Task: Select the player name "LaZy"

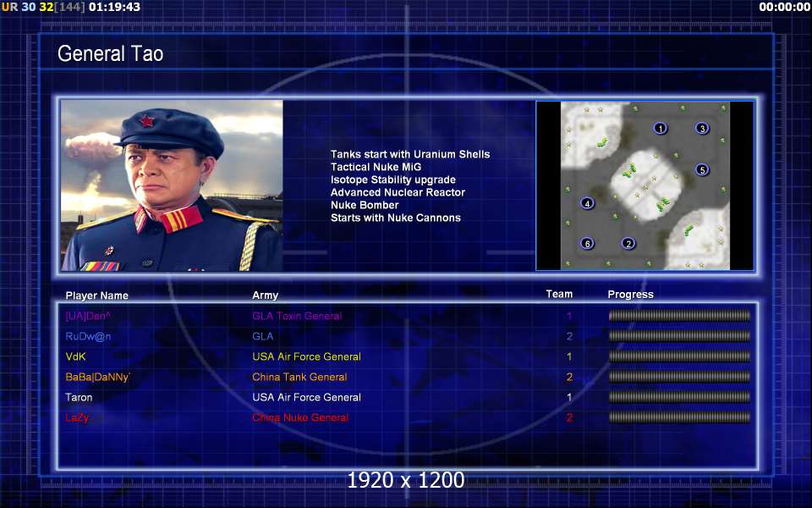Action: 77,417
